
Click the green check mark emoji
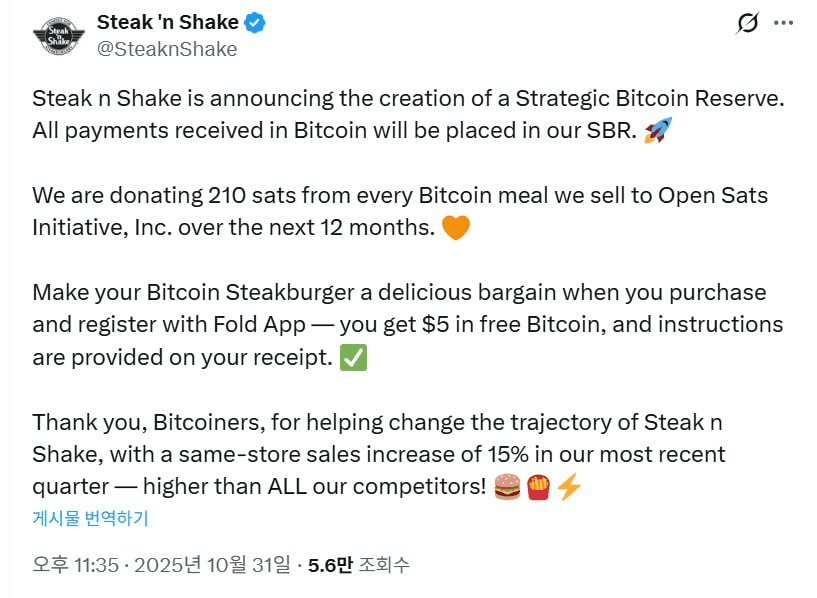click(x=353, y=358)
